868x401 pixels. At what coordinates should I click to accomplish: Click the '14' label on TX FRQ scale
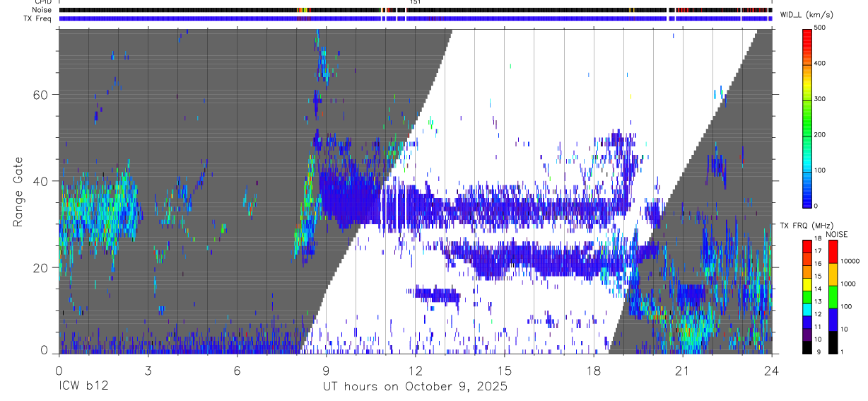(x=819, y=289)
